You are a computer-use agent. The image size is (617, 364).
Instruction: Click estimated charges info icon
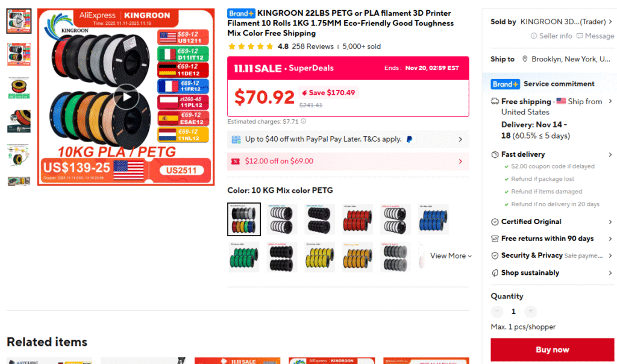click(304, 121)
